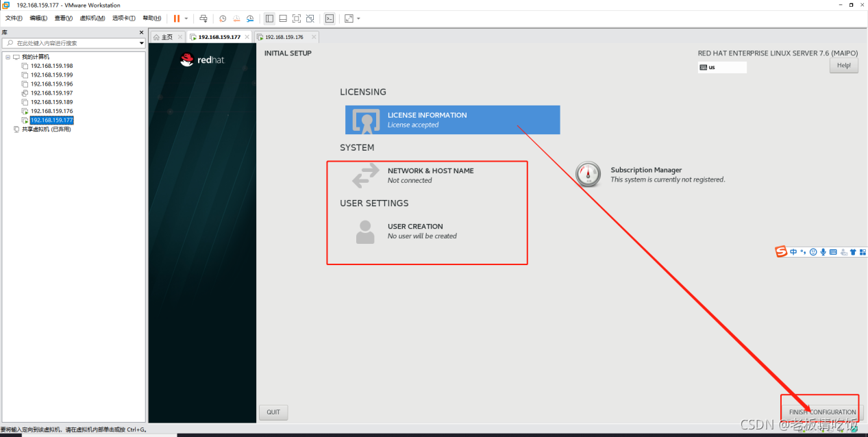Image resolution: width=868 pixels, height=437 pixels.
Task: Switch to Unity mode
Action: pos(310,18)
